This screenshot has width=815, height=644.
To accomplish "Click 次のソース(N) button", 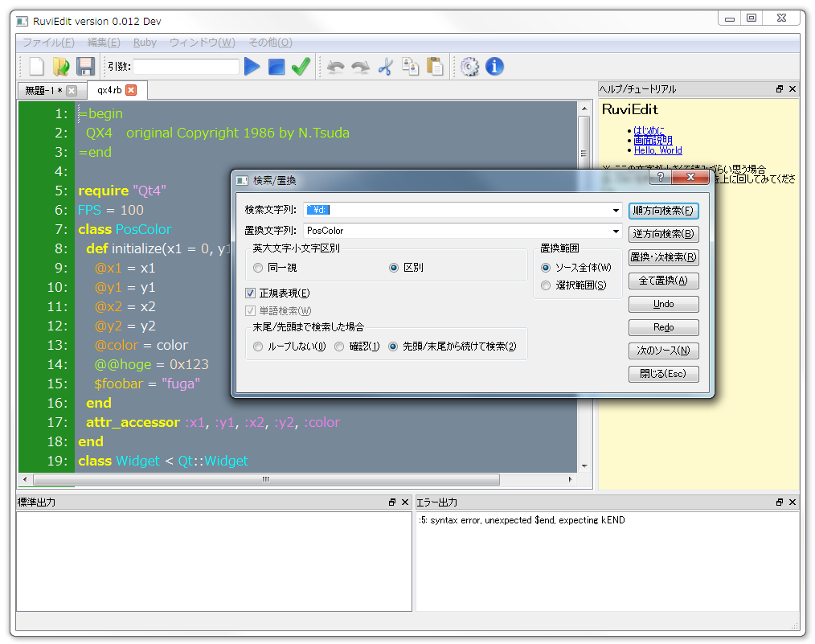I will click(663, 351).
